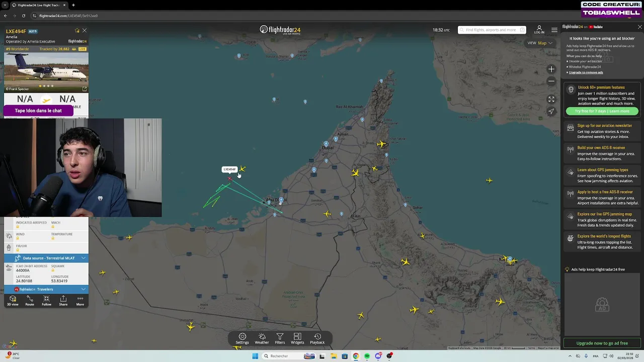Center map on my location arrow
644x362 pixels.
(551, 112)
